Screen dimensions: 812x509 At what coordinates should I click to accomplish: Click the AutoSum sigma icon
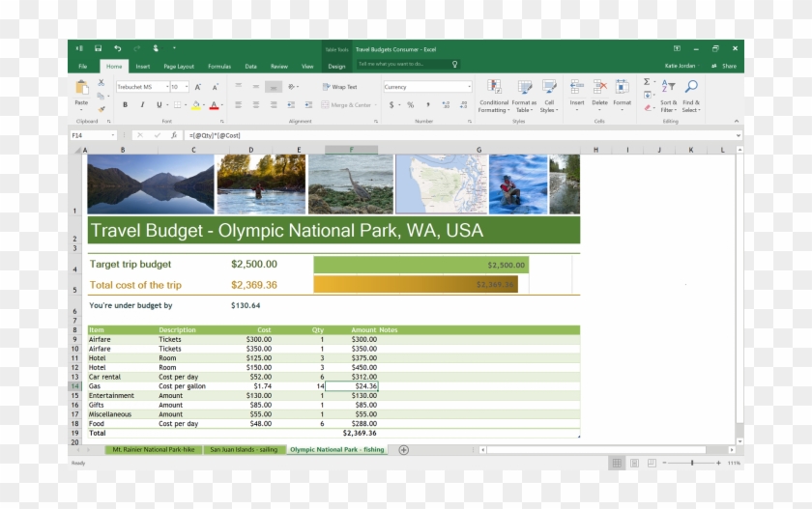[x=647, y=82]
